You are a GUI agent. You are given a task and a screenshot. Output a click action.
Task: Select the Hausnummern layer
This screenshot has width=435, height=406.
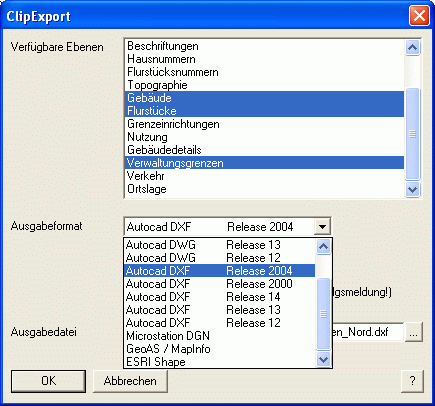264,59
